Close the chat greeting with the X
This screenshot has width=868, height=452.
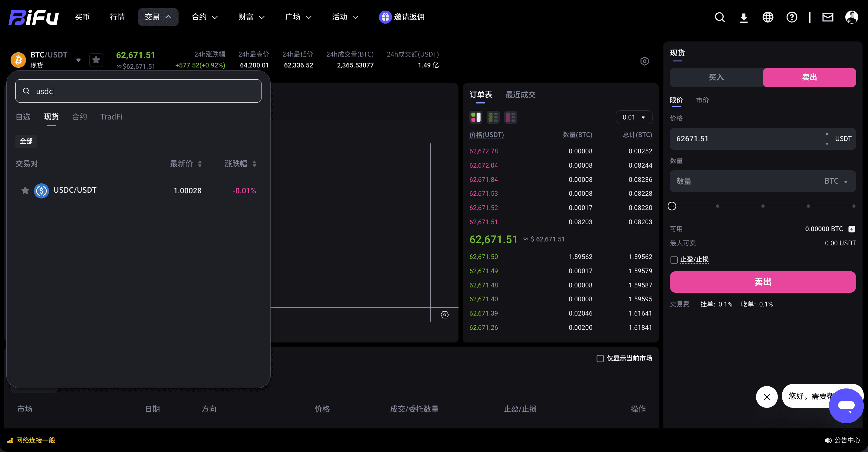click(x=767, y=397)
